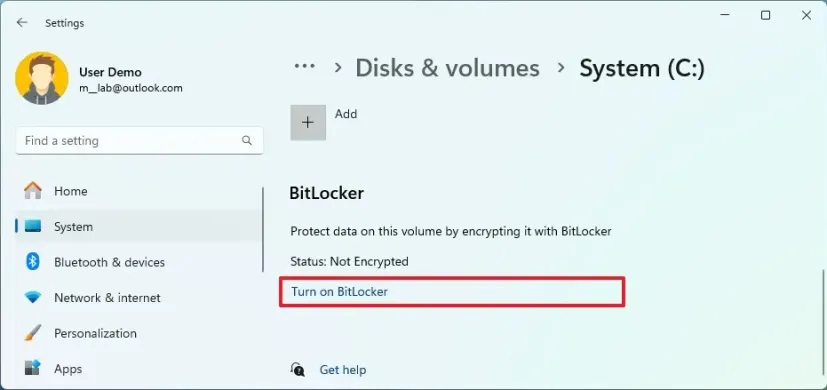This screenshot has height=390, width=827.
Task: Click the System monitor icon
Action: [x=33, y=226]
